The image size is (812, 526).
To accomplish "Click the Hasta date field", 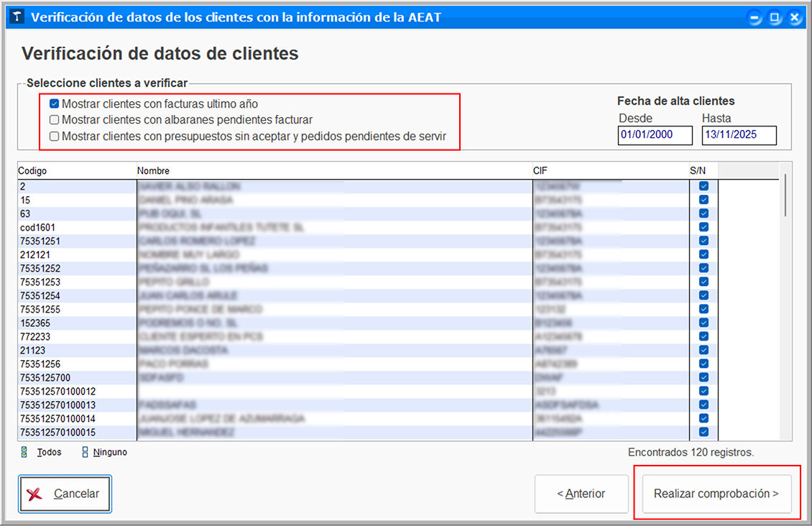I will click(739, 135).
